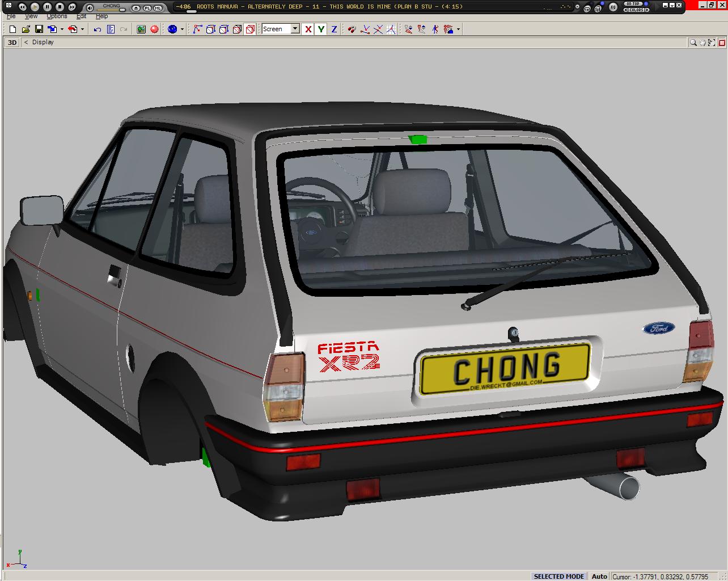
Task: Click the green texture picture icon
Action: [141, 29]
